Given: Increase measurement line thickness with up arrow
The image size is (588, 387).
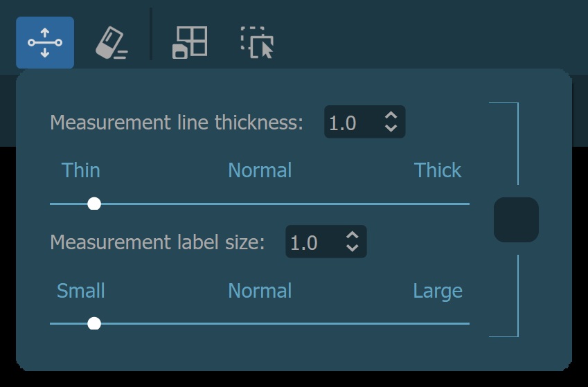Looking at the screenshot, I should (391, 116).
